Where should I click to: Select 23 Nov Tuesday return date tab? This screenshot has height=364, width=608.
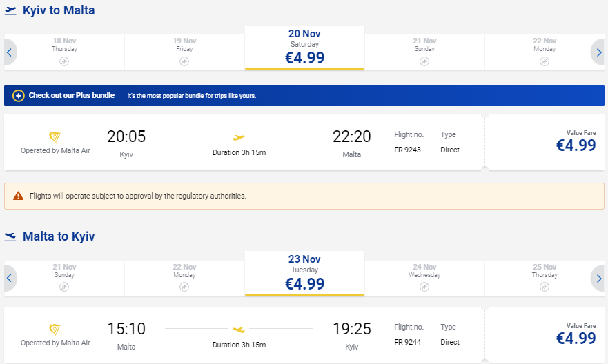click(x=304, y=274)
